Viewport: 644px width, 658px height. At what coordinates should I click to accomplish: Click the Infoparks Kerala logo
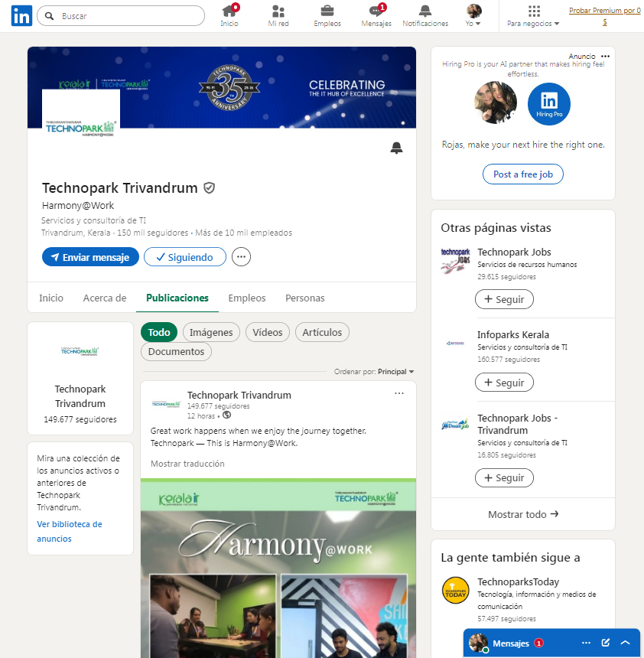455,344
